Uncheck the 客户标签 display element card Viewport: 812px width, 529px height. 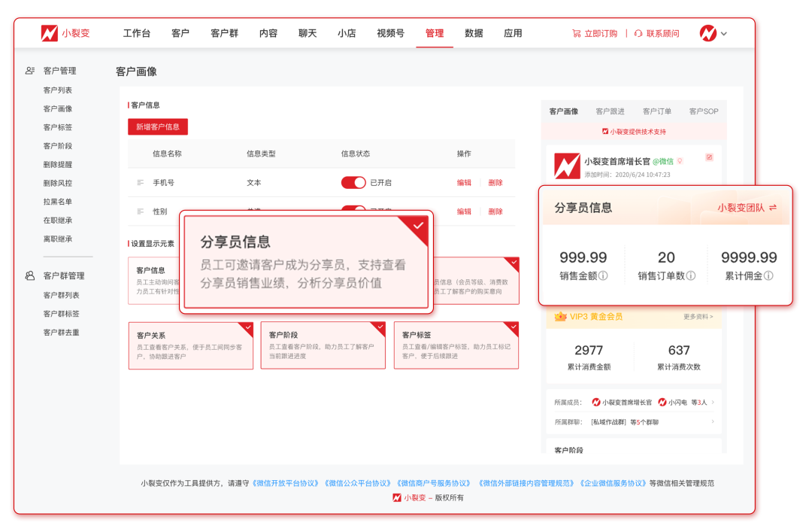pos(456,345)
